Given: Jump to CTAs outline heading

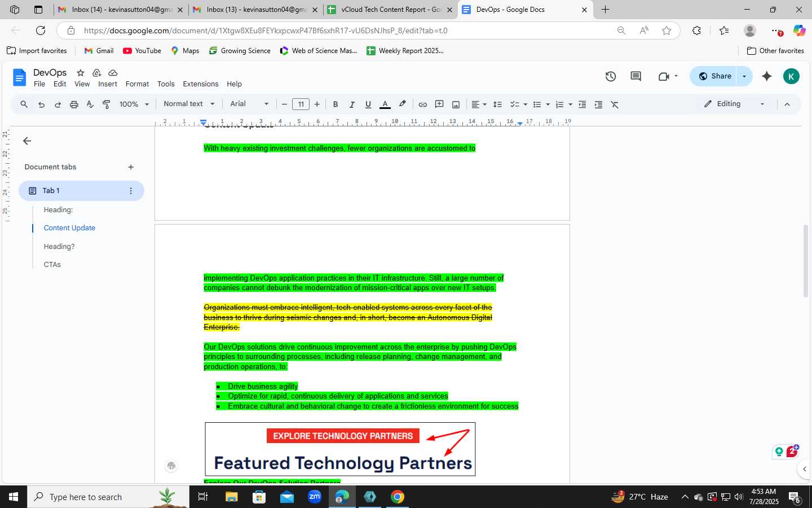Looking at the screenshot, I should coord(52,265).
